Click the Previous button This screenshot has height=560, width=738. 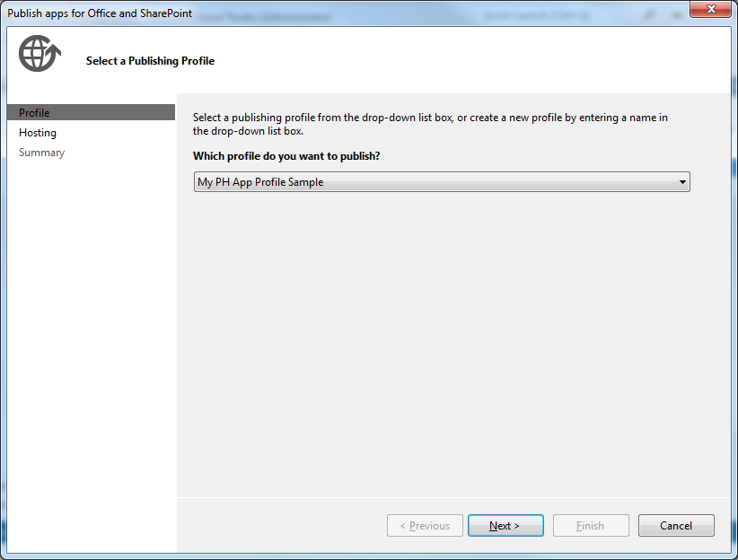pyautogui.click(x=425, y=526)
